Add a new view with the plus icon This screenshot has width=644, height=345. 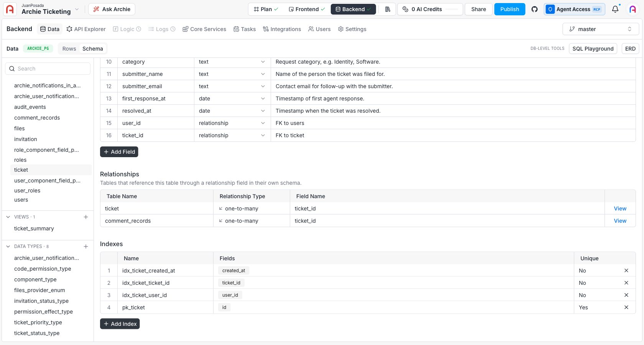pos(86,217)
